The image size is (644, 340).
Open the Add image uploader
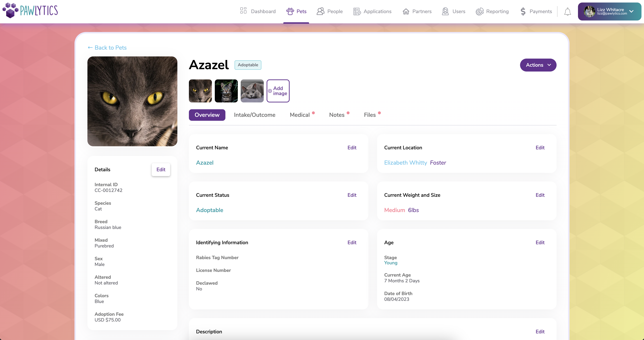[278, 91]
